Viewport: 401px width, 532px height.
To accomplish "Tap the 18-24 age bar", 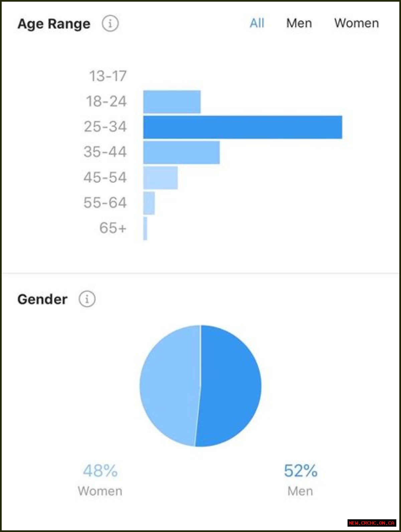I will 172,102.
